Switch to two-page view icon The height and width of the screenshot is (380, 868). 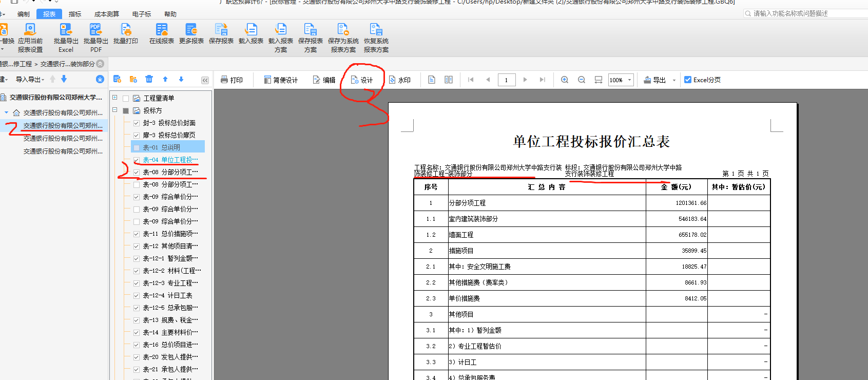(449, 80)
